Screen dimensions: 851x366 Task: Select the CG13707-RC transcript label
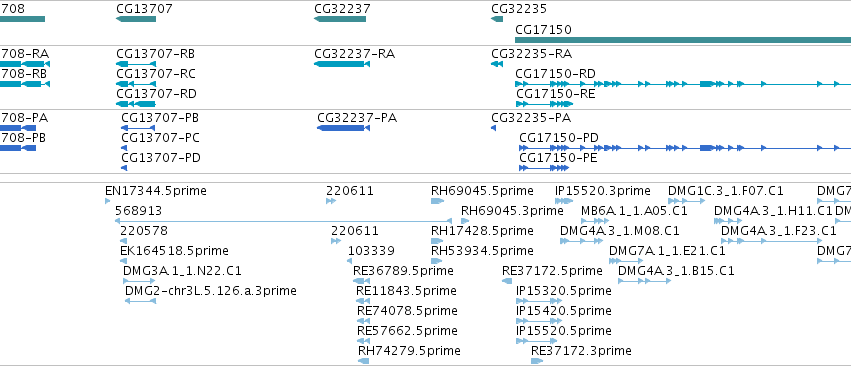point(156,74)
